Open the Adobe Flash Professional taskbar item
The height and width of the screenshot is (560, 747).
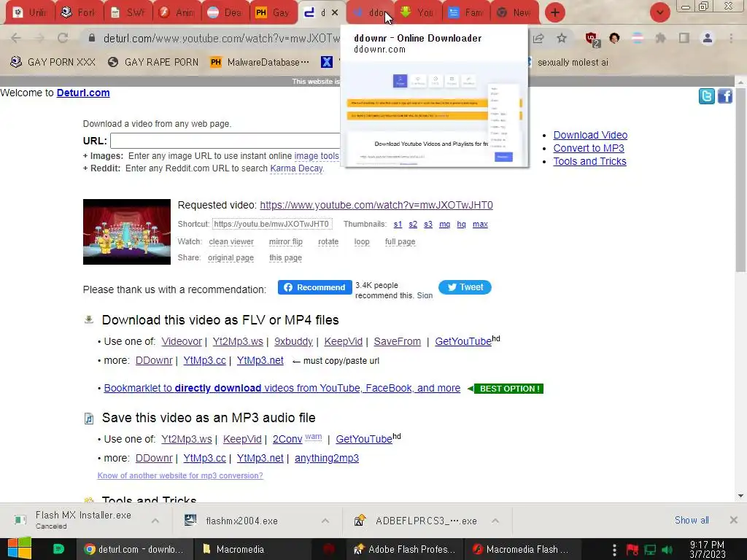click(404, 549)
